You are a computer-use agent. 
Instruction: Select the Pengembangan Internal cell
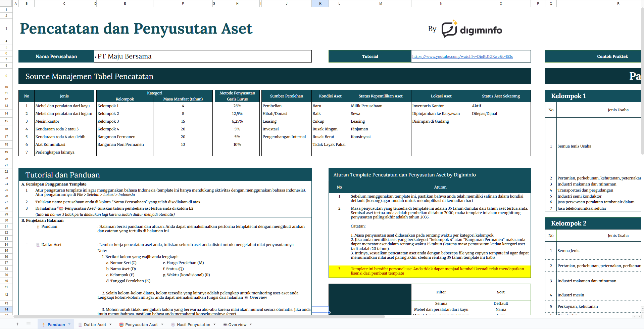[x=287, y=137]
